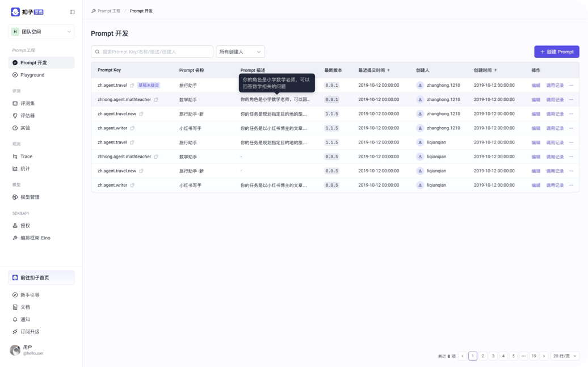Open more actions for zhanghong 数学助手 row
588x367 pixels.
(x=571, y=100)
